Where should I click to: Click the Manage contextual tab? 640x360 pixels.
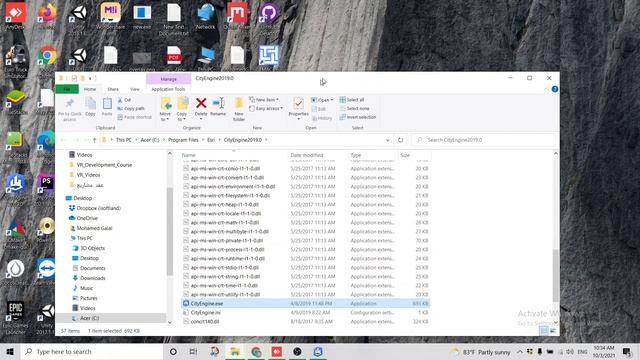[x=168, y=79]
